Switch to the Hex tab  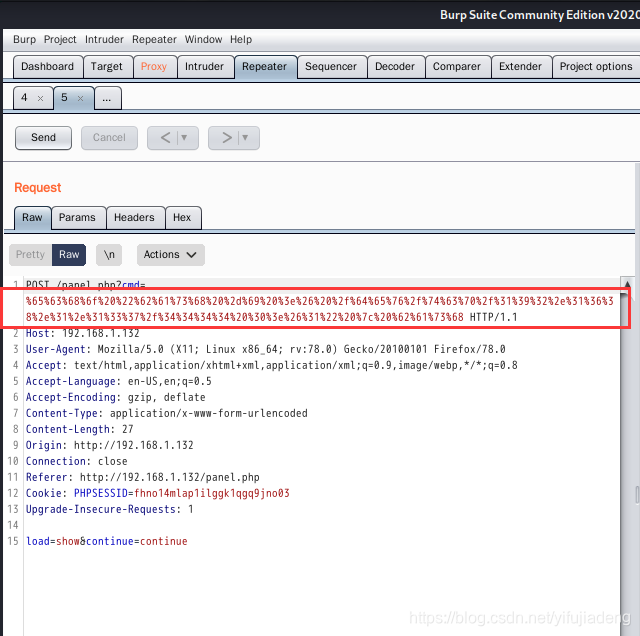pos(182,218)
